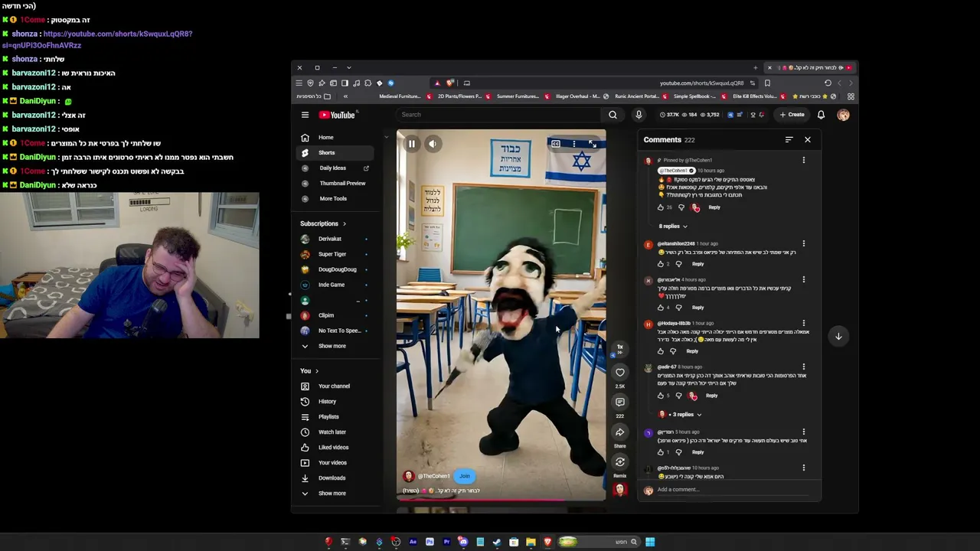The image size is (980, 551).
Task: Open options for @adir-67's comment
Action: [803, 367]
